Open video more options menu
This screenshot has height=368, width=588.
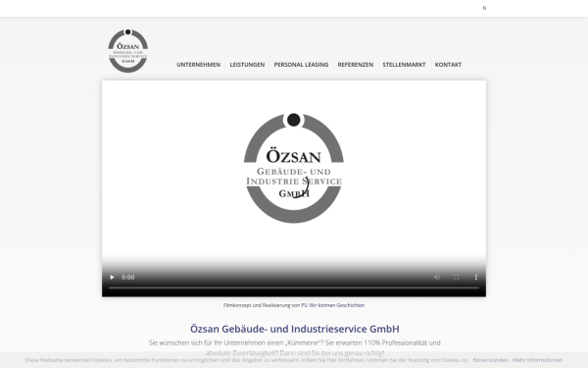(x=476, y=277)
